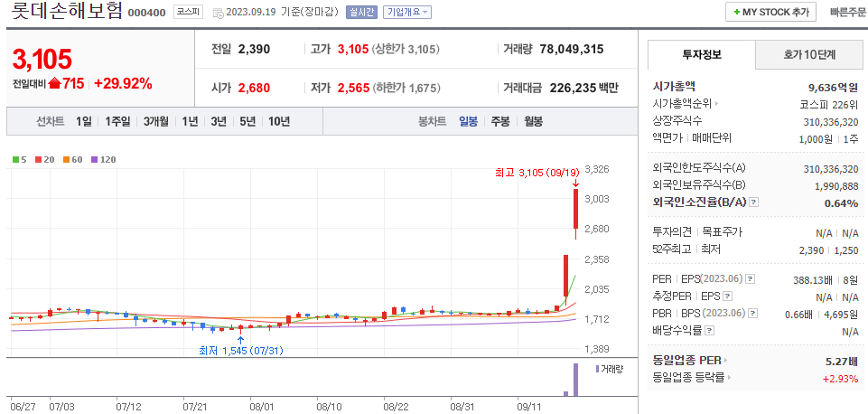This screenshot has height=414, width=868.
Task: Click the clock icon before 2023.09.19
Action: pos(218,12)
